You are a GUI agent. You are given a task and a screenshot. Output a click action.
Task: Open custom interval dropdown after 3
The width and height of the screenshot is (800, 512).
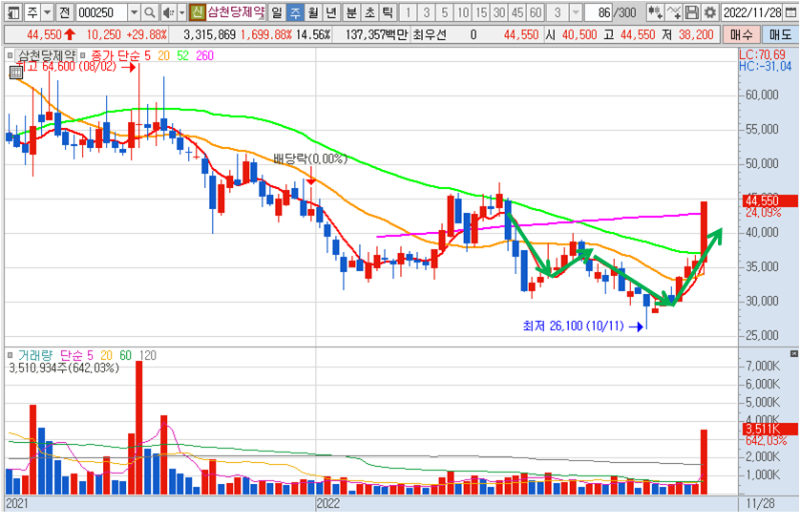576,12
